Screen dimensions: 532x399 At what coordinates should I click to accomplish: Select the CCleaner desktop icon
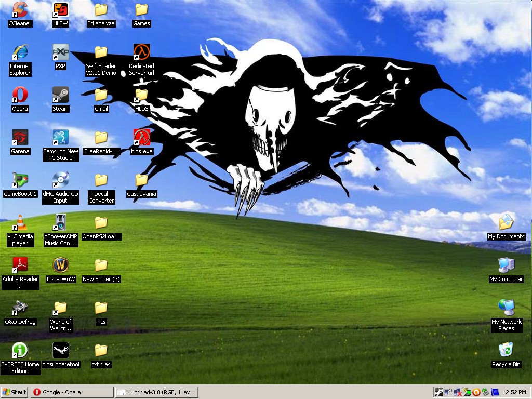20,10
